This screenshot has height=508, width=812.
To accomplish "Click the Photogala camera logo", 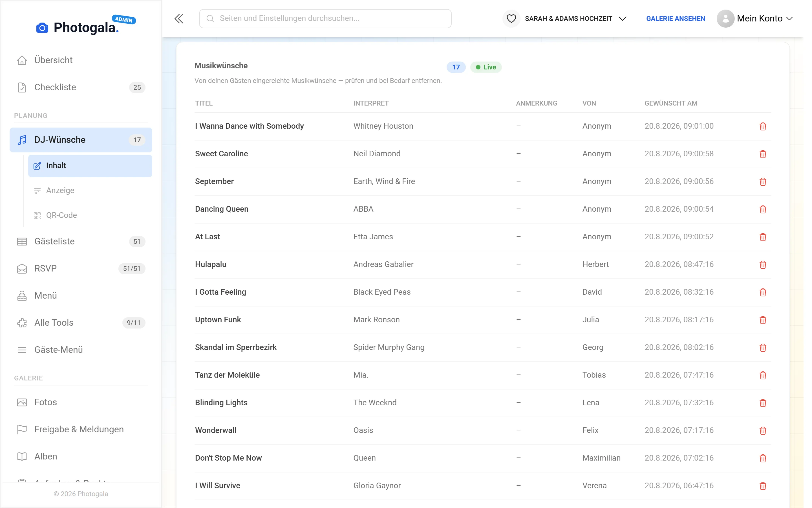I will [42, 28].
